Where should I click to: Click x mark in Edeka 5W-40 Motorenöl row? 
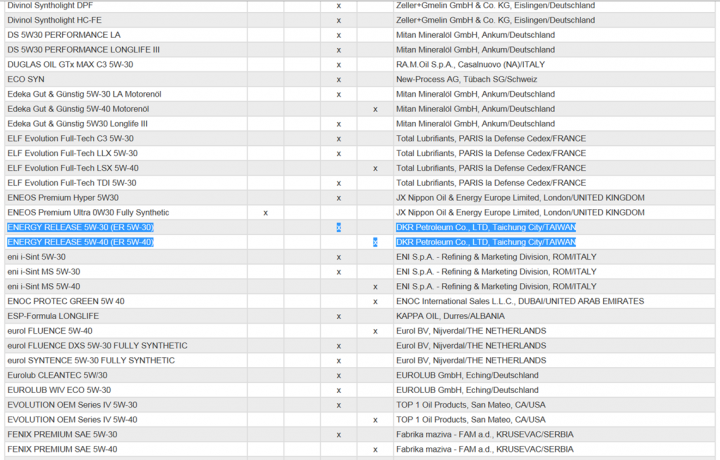(x=375, y=109)
